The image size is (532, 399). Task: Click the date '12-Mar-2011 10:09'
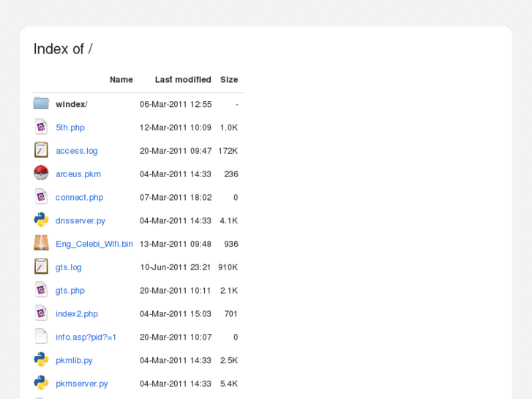[x=176, y=127]
